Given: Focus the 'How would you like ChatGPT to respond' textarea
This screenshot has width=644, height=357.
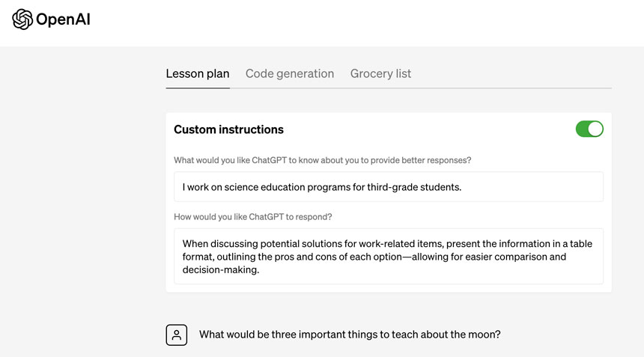Looking at the screenshot, I should (x=388, y=257).
